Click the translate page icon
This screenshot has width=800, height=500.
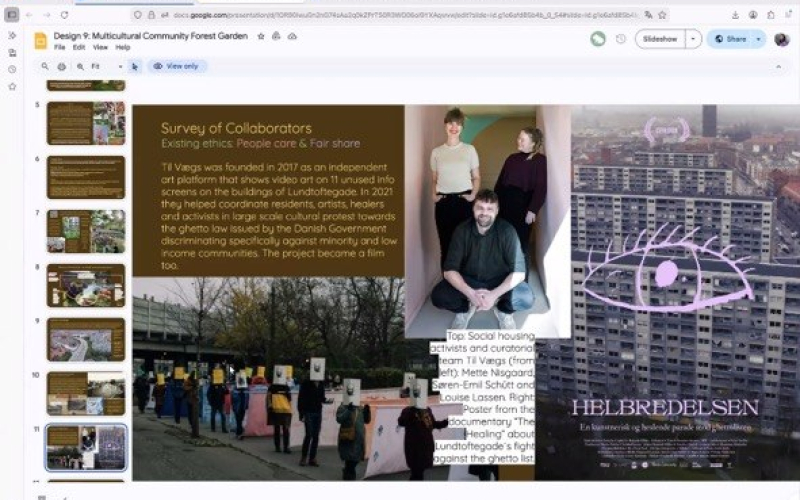(x=648, y=15)
